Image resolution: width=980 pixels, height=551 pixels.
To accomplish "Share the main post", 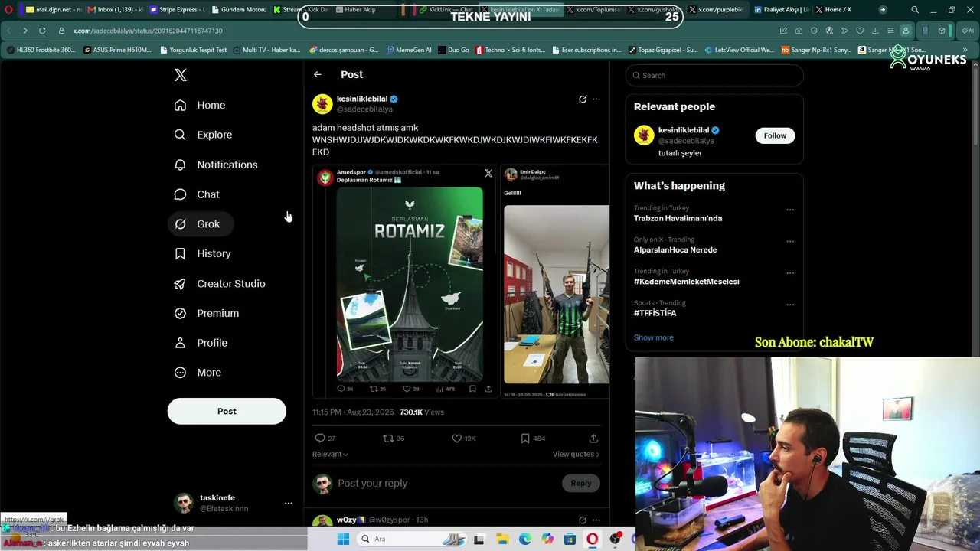I will [x=593, y=439].
